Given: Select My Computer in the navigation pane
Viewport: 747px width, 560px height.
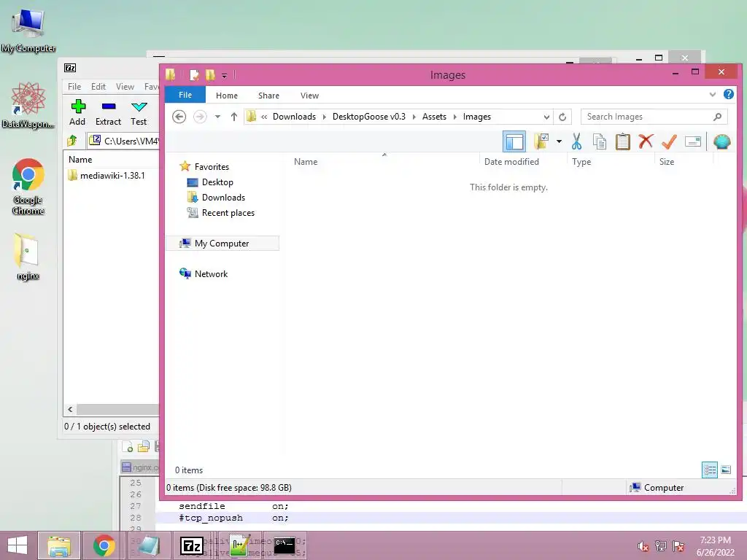Looking at the screenshot, I should [x=222, y=244].
